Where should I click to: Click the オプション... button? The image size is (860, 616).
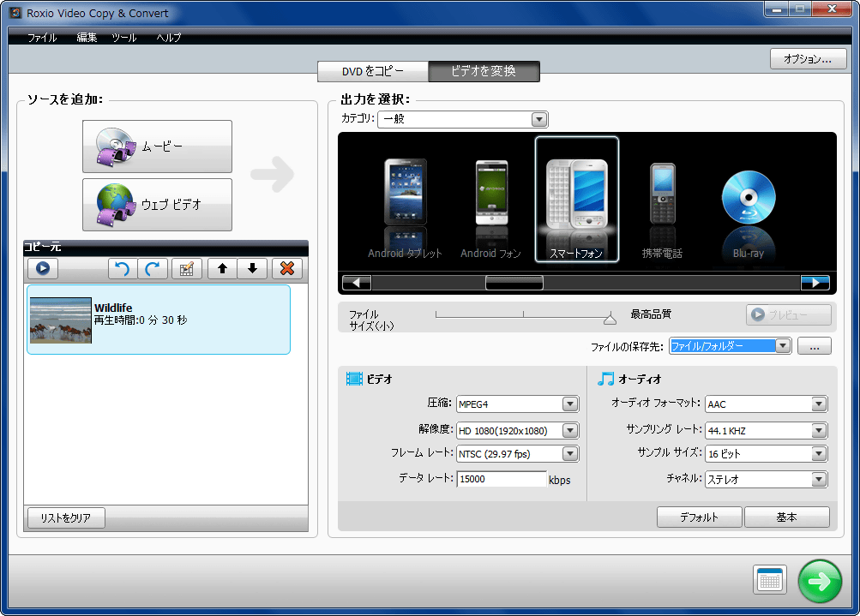pos(808,58)
